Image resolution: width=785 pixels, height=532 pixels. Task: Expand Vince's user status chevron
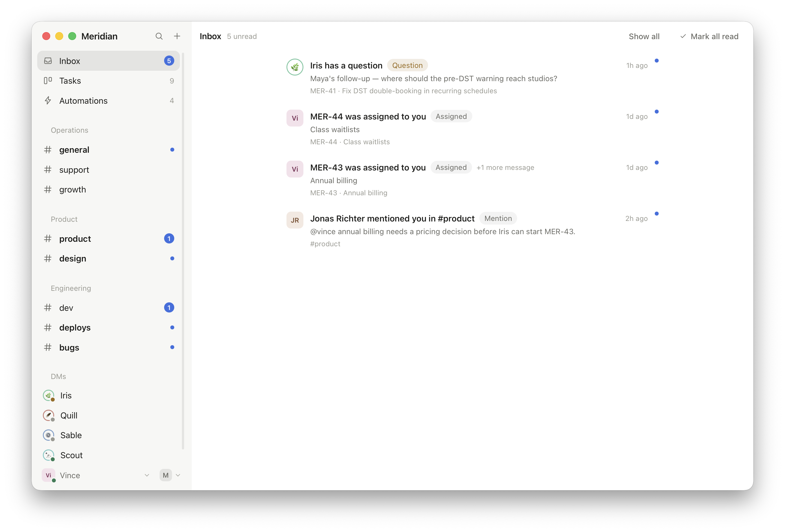(147, 475)
